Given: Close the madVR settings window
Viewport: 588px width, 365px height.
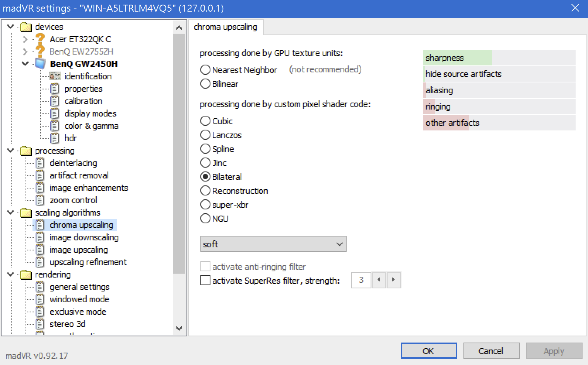Looking at the screenshot, I should coord(575,8).
